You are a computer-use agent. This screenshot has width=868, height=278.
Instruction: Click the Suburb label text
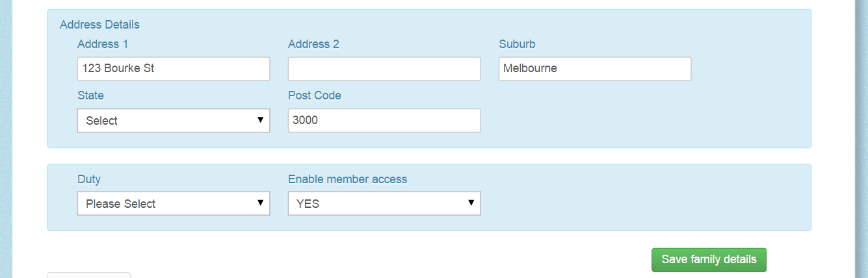[517, 44]
